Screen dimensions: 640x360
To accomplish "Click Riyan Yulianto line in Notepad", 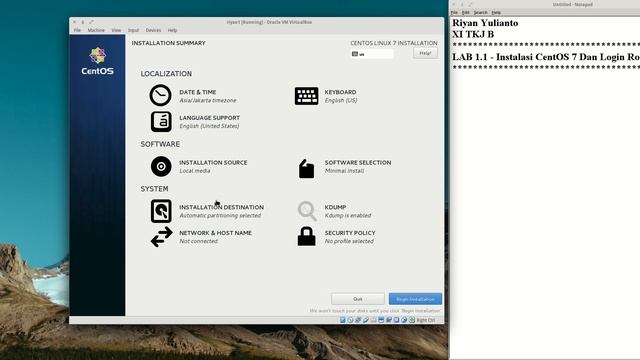I will pyautogui.click(x=485, y=23).
